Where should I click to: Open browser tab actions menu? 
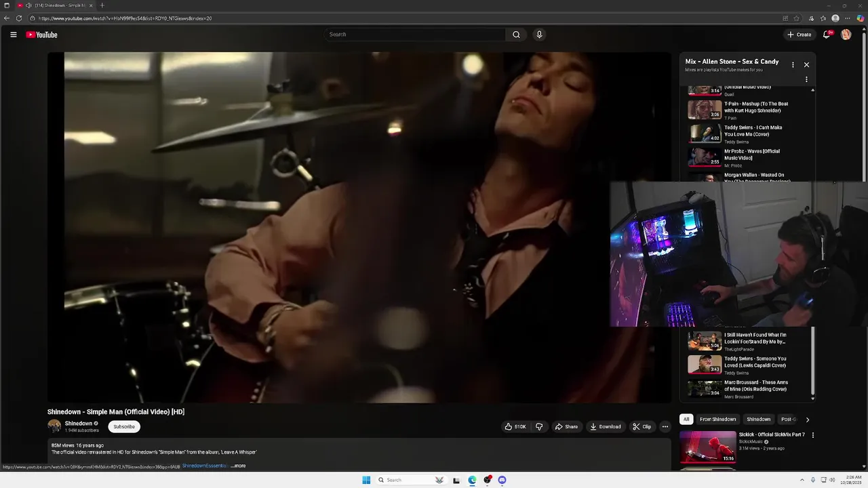7,5
